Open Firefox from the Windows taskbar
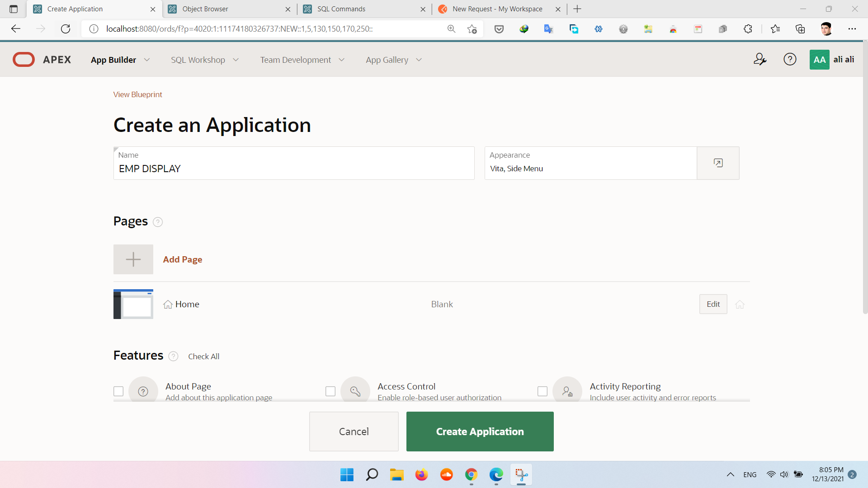 pos(421,475)
